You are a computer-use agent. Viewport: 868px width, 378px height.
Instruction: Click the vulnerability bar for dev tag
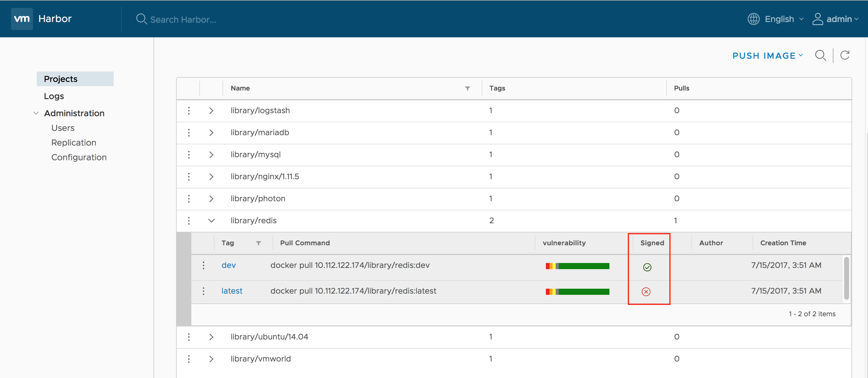(578, 266)
